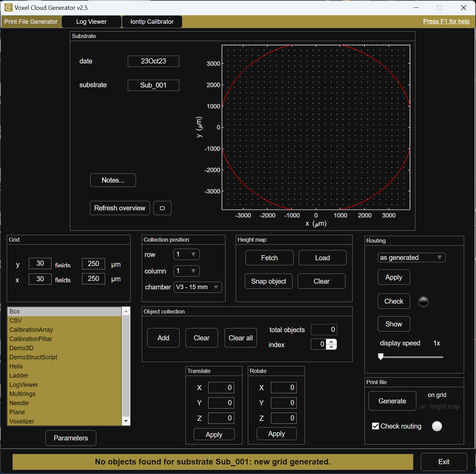Select Multirings in the object list

click(64, 394)
